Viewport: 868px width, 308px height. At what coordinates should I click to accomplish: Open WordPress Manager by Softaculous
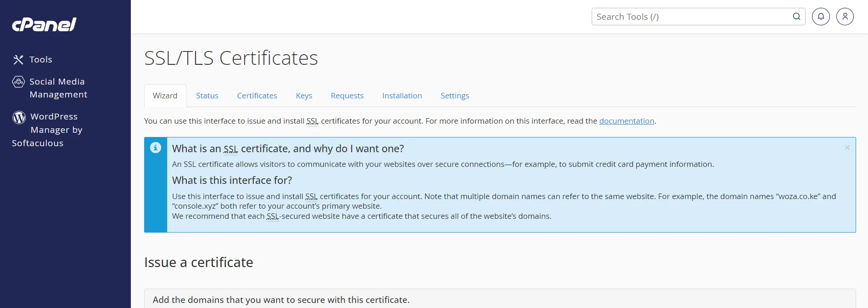[x=47, y=130]
